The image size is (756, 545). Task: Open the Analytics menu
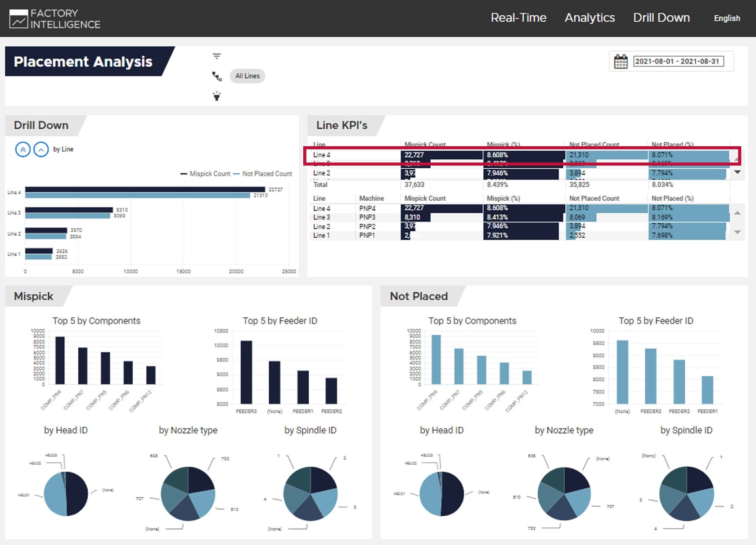[x=589, y=18]
